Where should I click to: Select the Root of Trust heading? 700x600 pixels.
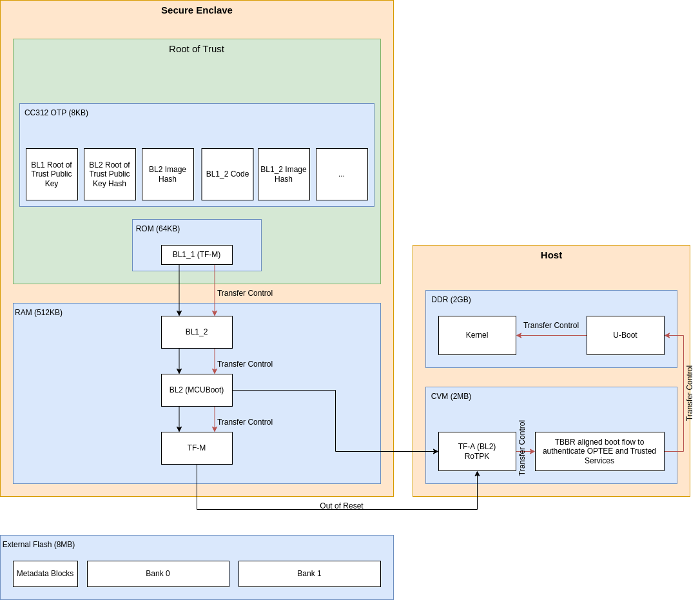(197, 49)
